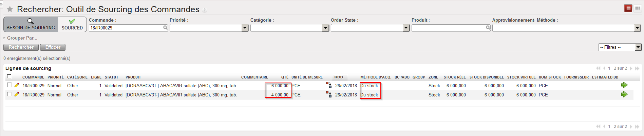Click search magnifier in Commande field
Image resolution: width=644 pixels, height=136 pixels.
(165, 28)
